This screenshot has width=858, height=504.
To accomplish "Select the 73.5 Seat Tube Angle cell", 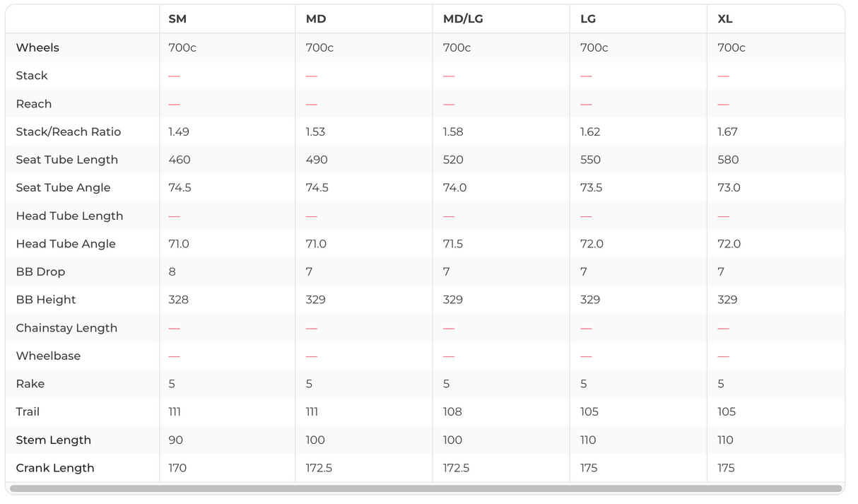I will [x=590, y=187].
